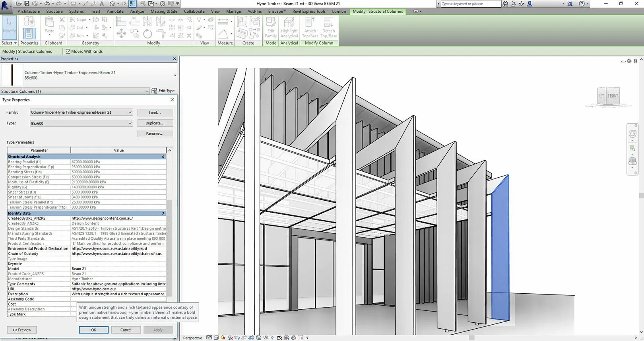
Task: Open Type Properties icon in ribbon
Action: [29, 21]
